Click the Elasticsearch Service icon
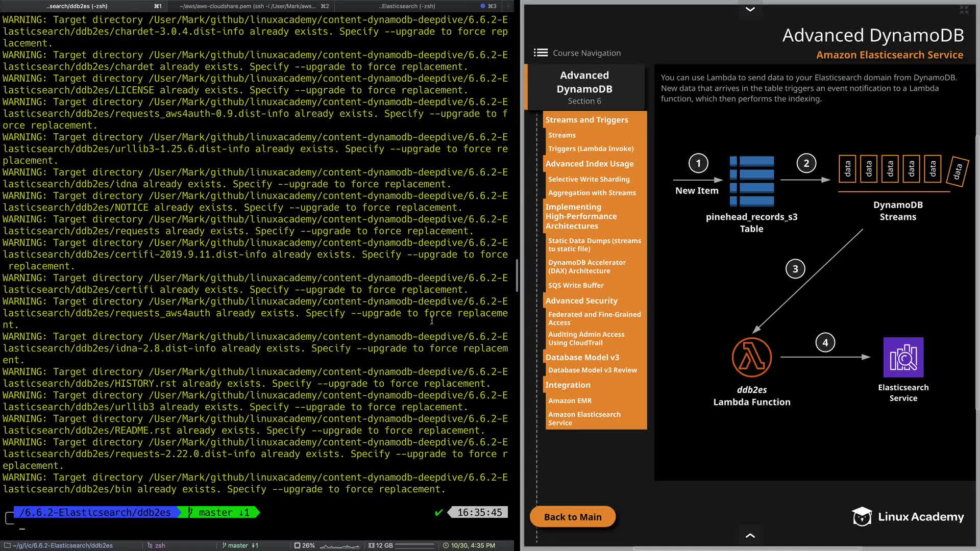Viewport: 980px width, 551px height. click(903, 357)
